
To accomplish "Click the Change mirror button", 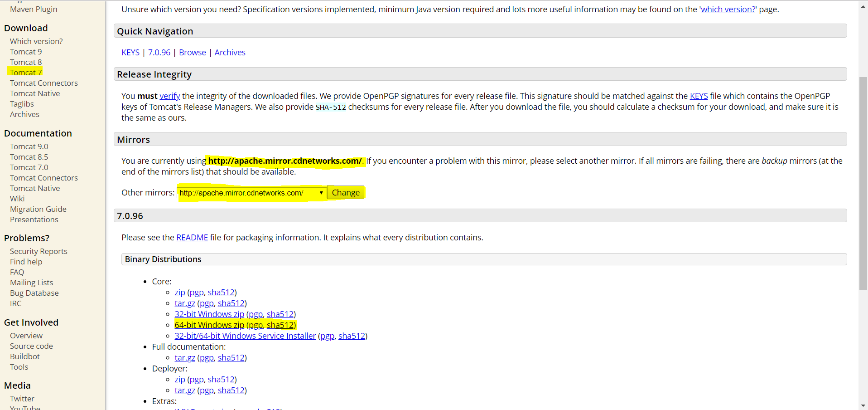I will point(346,193).
